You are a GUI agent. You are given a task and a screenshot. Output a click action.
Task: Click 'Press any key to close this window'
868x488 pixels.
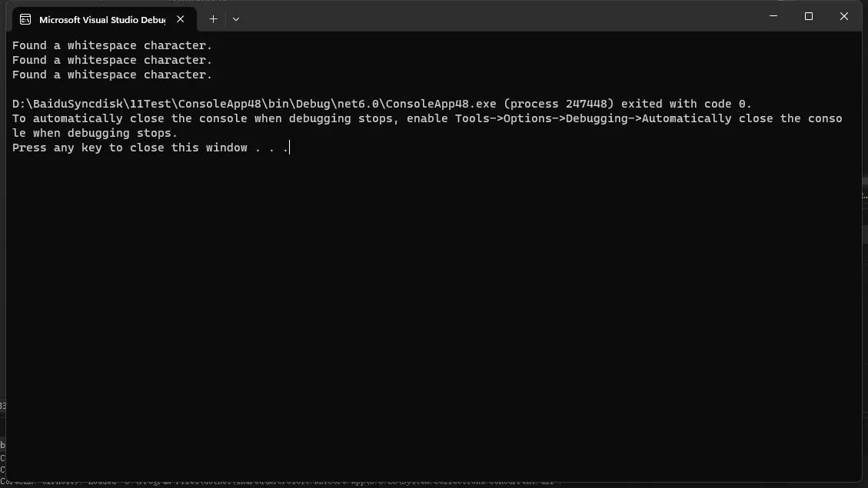(129, 148)
